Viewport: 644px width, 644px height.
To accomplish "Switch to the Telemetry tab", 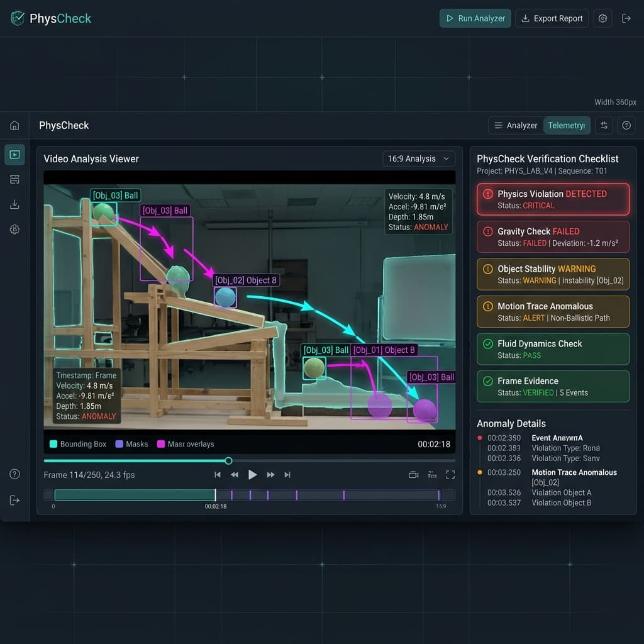I will click(x=567, y=125).
